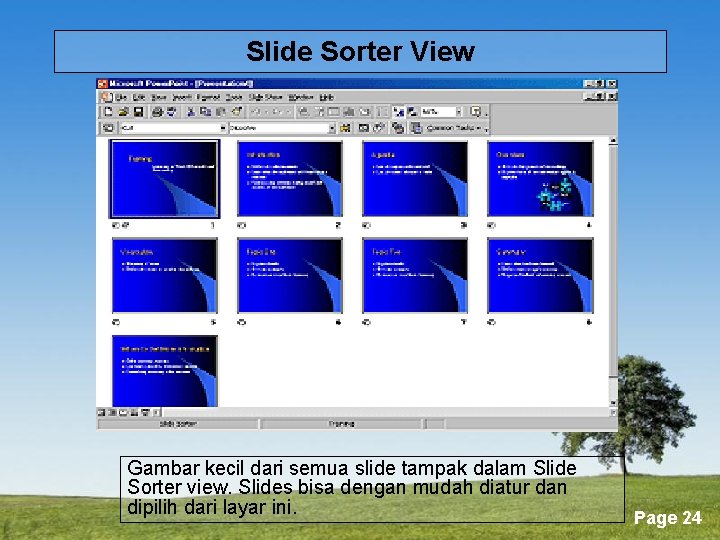Open the Common Tasks dropdown

(x=454, y=128)
